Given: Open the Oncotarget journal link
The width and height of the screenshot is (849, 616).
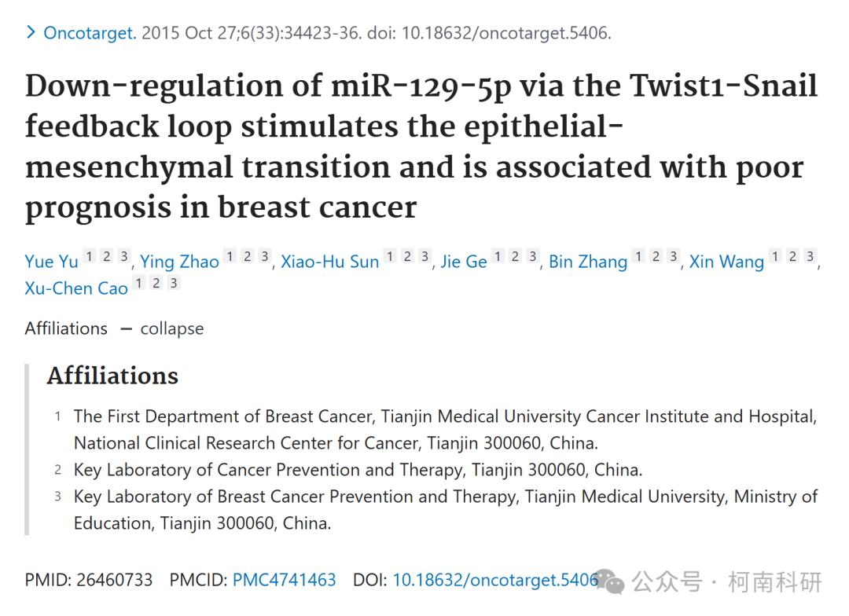Looking at the screenshot, I should point(90,33).
